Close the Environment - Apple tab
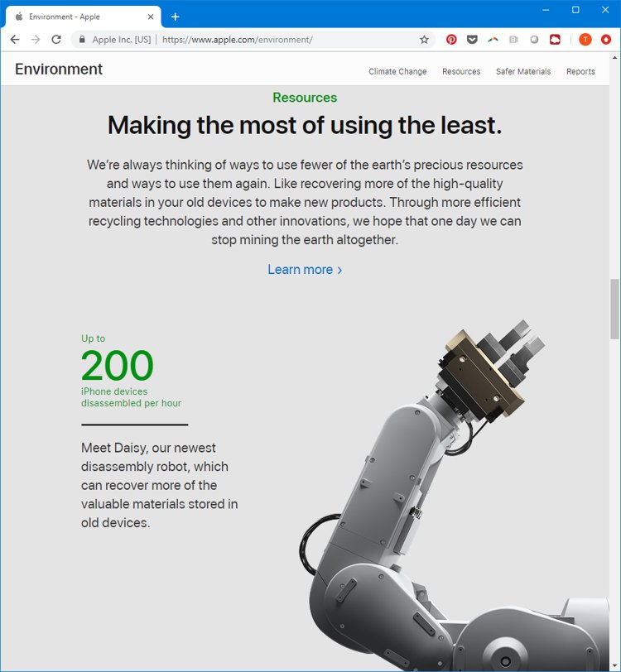Screen dimensions: 621x672 click(151, 17)
